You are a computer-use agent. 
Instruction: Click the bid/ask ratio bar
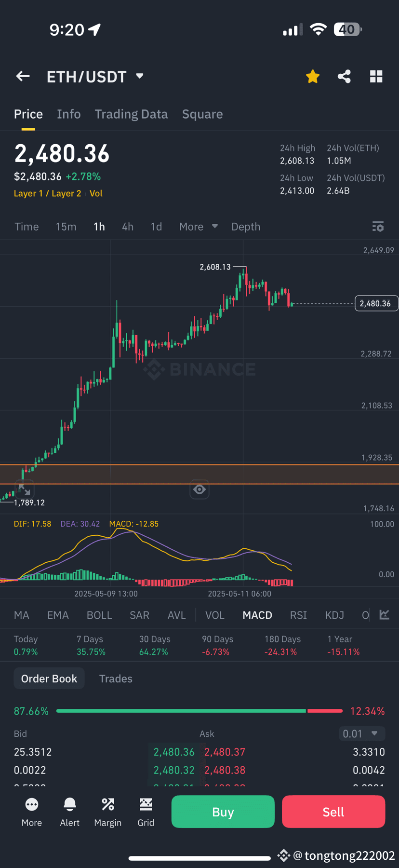199,711
